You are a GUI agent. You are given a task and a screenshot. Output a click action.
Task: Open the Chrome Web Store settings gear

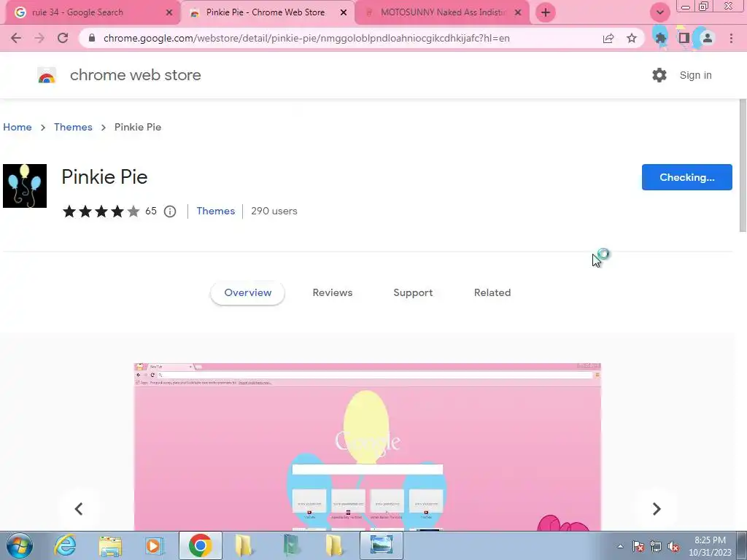tap(659, 75)
